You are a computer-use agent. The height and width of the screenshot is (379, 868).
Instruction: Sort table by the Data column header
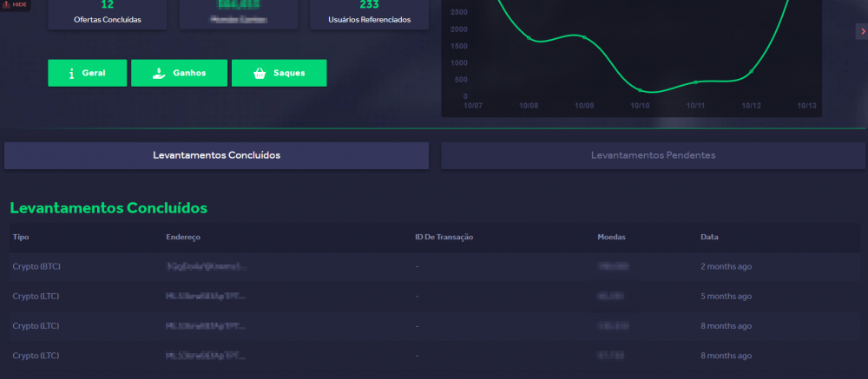click(x=709, y=237)
